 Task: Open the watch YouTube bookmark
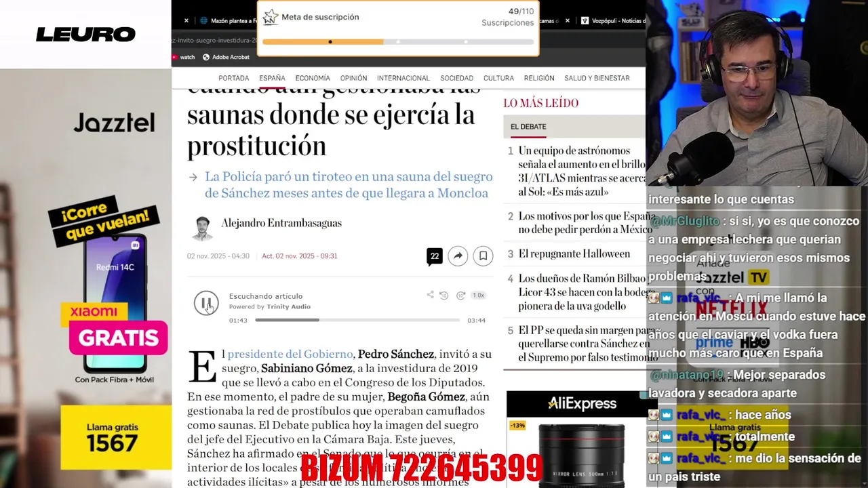[x=183, y=57]
